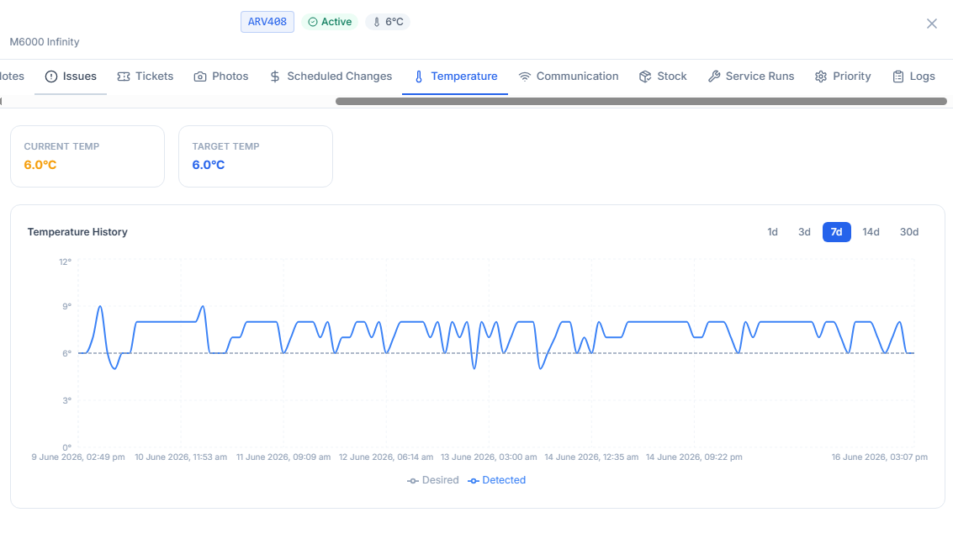Click the 9° y-axis label
The width and height of the screenshot is (953, 560).
pos(66,306)
